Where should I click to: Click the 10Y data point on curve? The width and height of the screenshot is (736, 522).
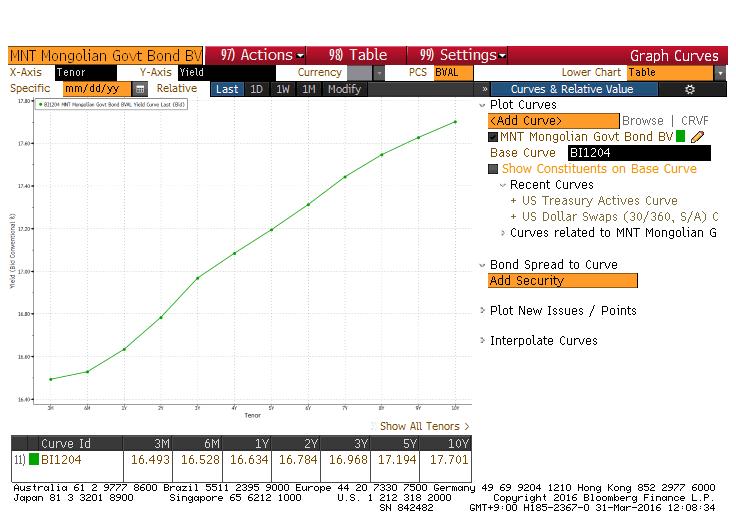click(x=455, y=122)
